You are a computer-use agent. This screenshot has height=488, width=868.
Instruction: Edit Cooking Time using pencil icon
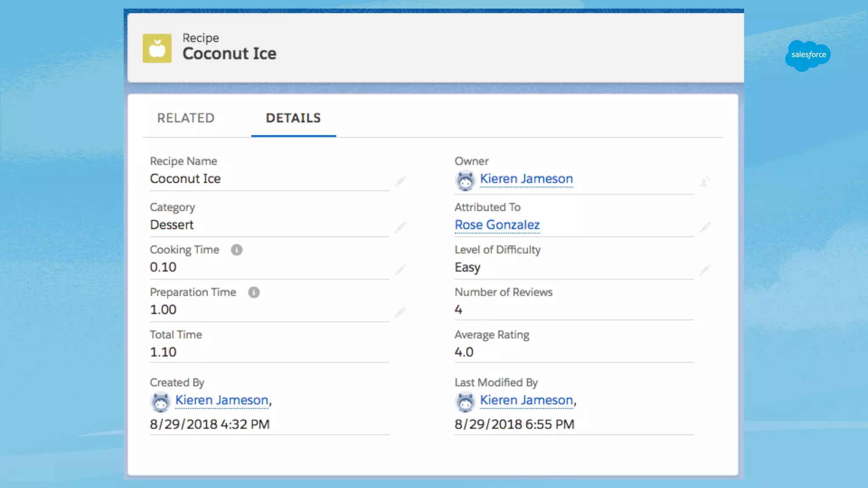pos(401,270)
